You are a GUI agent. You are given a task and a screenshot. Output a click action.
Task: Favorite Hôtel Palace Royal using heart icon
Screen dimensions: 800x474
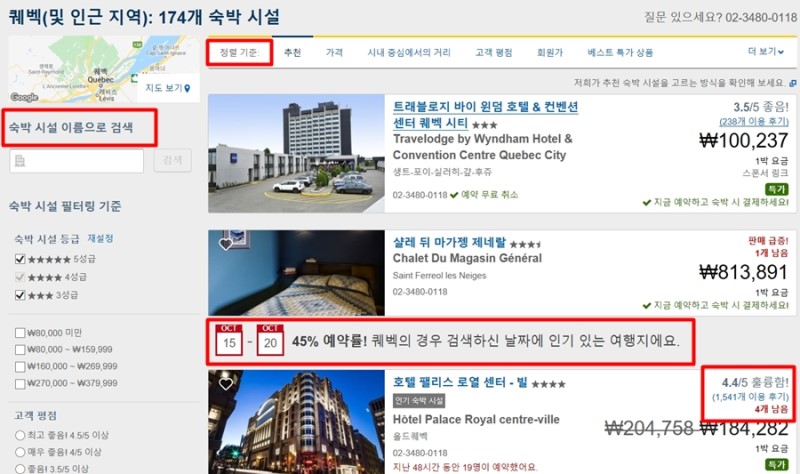pos(226,384)
